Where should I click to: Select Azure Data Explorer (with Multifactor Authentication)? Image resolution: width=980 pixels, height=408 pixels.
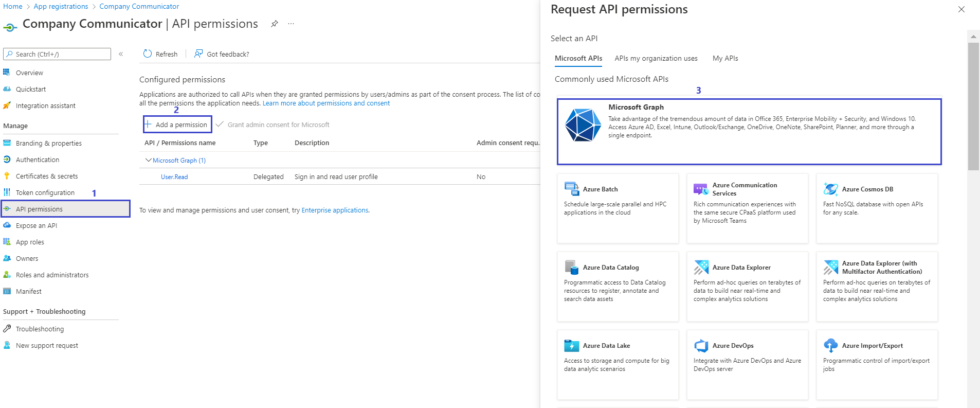877,287
